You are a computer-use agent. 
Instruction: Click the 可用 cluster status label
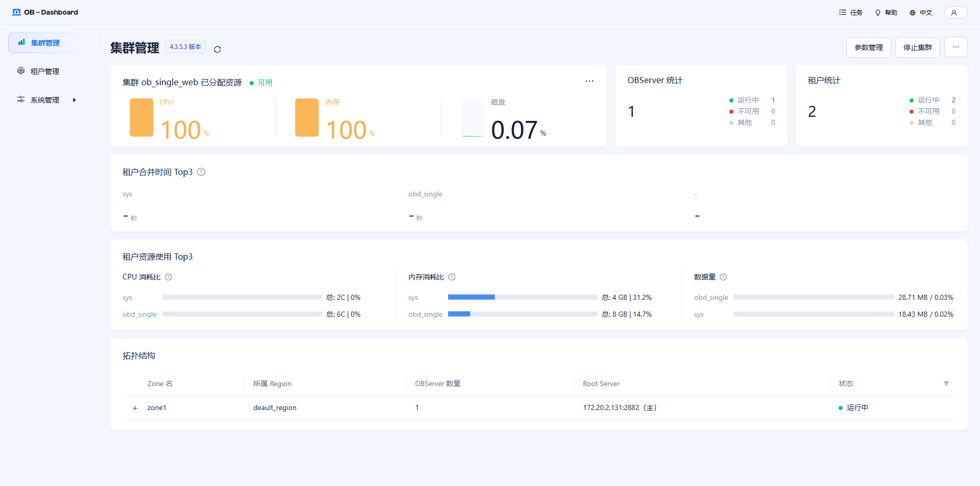tap(265, 83)
